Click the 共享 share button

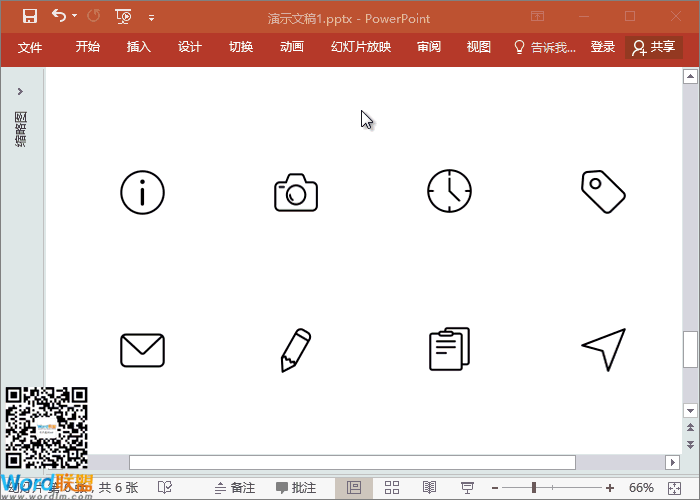654,47
